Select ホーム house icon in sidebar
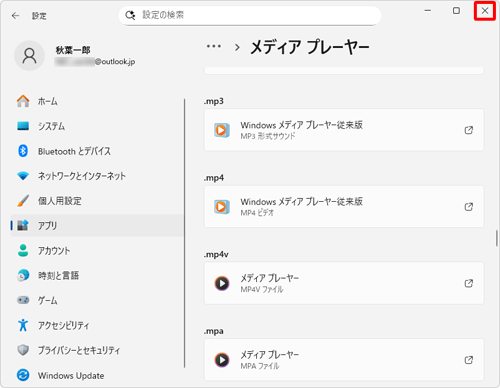The height and width of the screenshot is (388, 500). 23,101
